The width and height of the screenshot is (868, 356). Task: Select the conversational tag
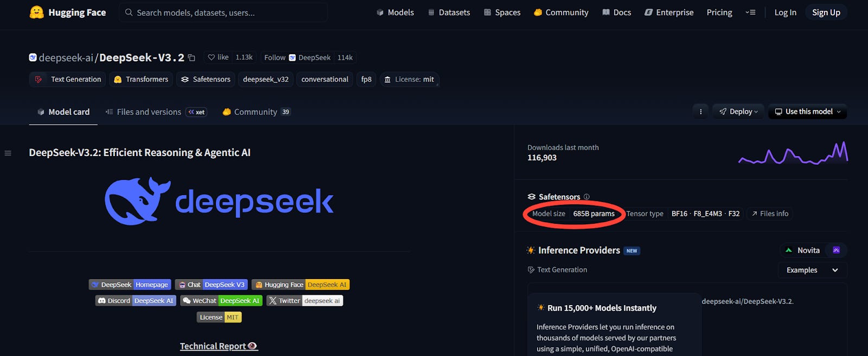pyautogui.click(x=325, y=79)
